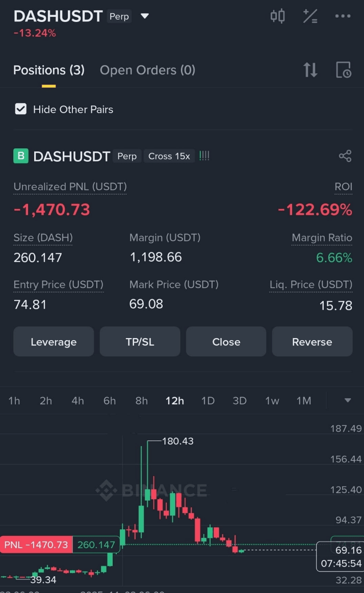Viewport: 364px width, 593px height.
Task: Switch to Open Orders (0) tab
Action: [x=147, y=70]
